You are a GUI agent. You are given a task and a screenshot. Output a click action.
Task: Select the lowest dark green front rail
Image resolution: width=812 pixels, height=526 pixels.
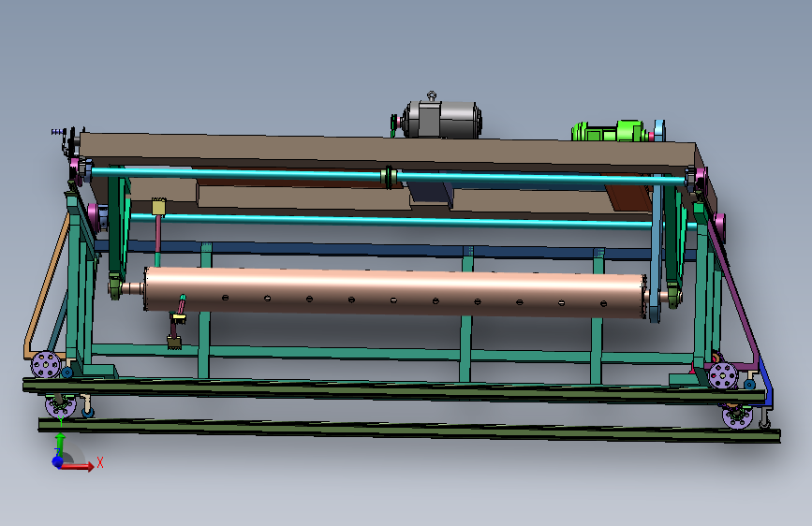click(409, 431)
